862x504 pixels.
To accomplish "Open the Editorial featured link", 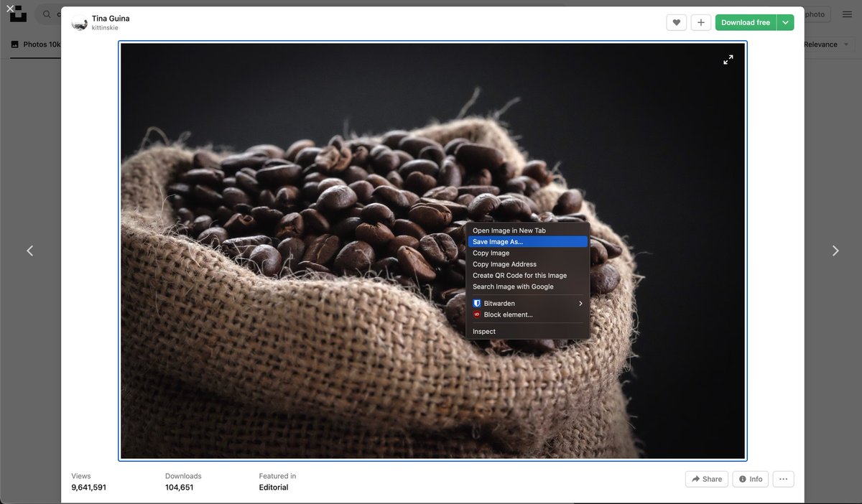I will pos(274,487).
